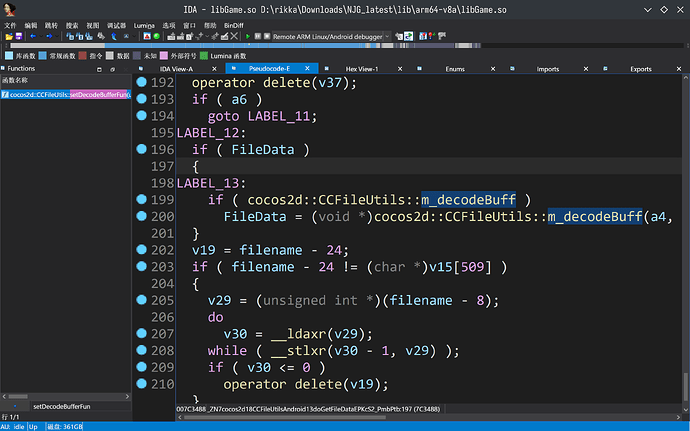This screenshot has width=690, height=431.
Task: Click the icon on the Pseudocode-E tab
Action: pyautogui.click(x=234, y=68)
